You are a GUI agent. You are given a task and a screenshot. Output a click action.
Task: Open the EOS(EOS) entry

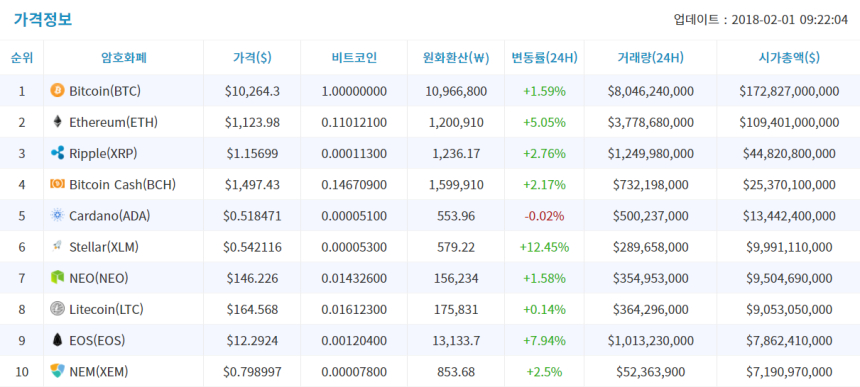(97, 341)
